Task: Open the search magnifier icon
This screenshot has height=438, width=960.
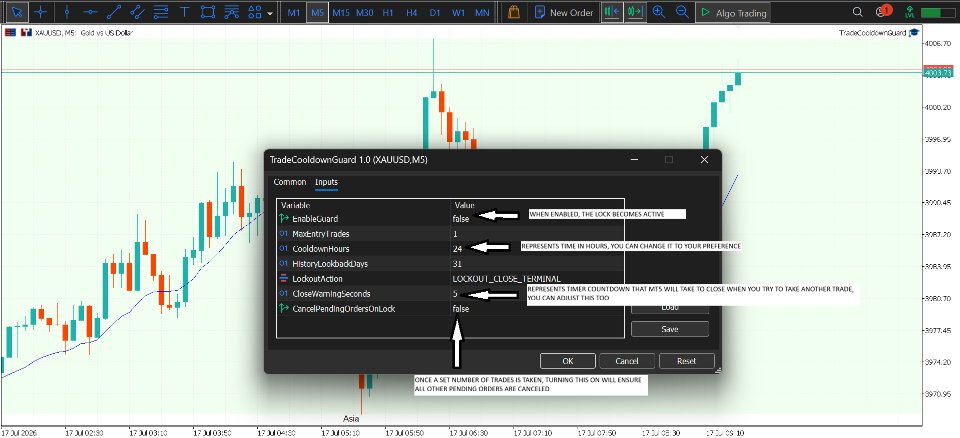Action: [x=858, y=12]
